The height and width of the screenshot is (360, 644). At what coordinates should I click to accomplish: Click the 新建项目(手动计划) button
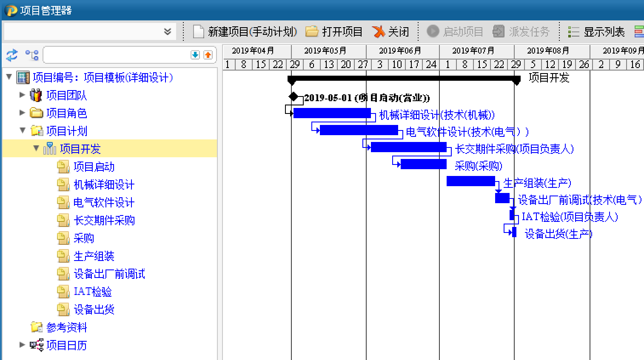tap(245, 31)
